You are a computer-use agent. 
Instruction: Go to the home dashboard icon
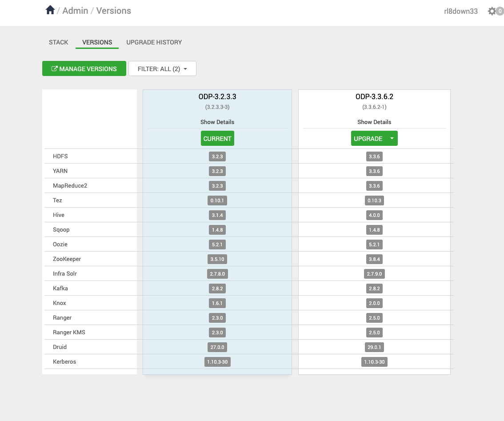50,10
